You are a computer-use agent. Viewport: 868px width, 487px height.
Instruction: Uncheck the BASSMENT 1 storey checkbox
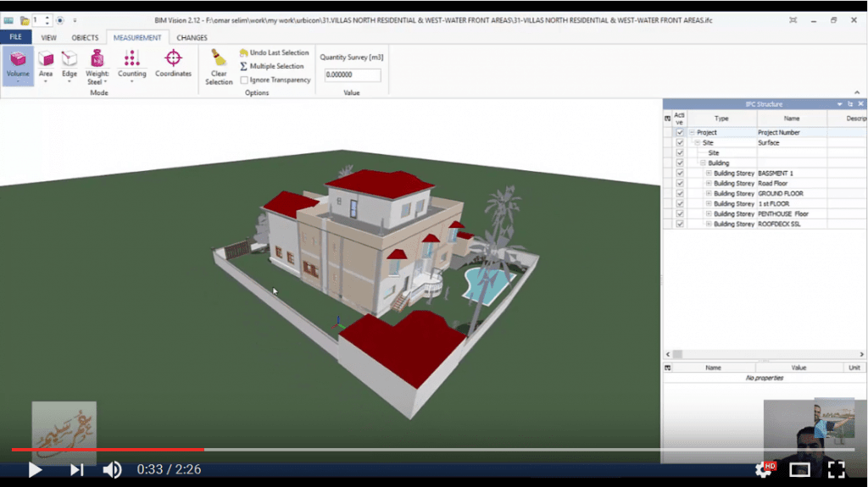coord(680,174)
